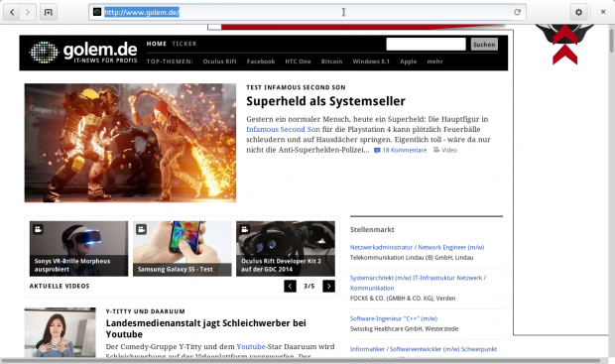Click the AKTUELLE VIDEOS label
Image resolution: width=615 pixels, height=364 pixels.
click(60, 287)
